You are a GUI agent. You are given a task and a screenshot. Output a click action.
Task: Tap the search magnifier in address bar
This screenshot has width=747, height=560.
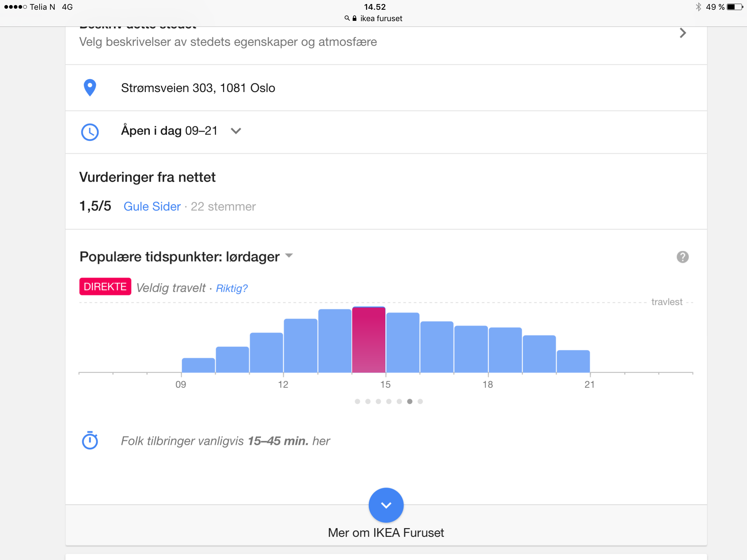pyautogui.click(x=347, y=18)
